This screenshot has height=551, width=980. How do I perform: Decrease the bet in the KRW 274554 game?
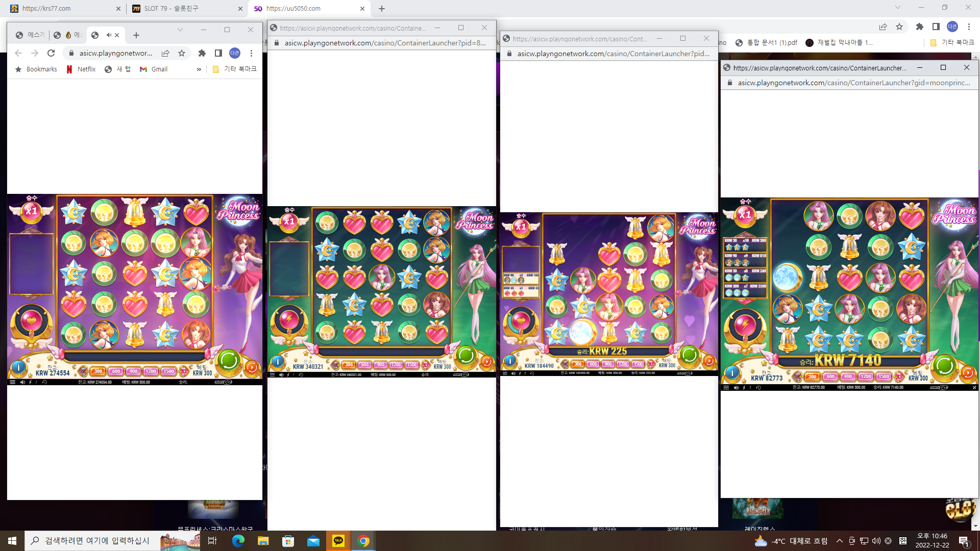tap(83, 371)
